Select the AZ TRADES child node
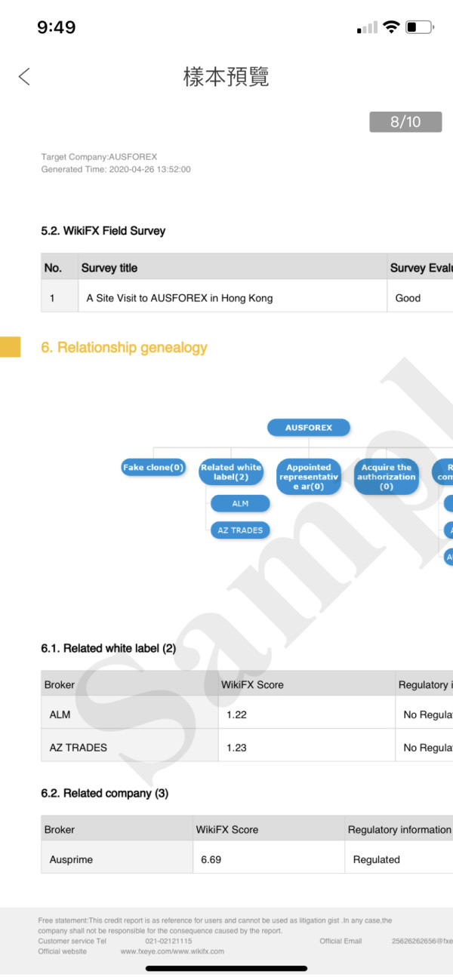This screenshot has height=980, width=453. point(240,530)
